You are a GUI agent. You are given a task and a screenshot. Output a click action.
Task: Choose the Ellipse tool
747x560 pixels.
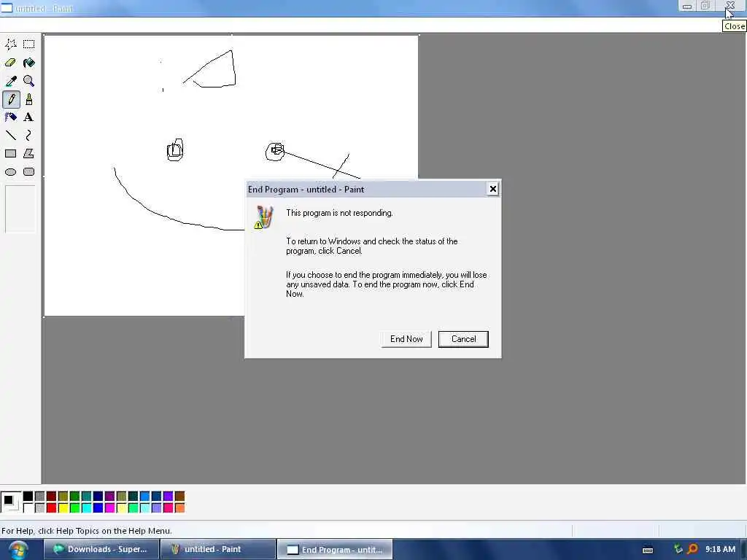[10, 172]
